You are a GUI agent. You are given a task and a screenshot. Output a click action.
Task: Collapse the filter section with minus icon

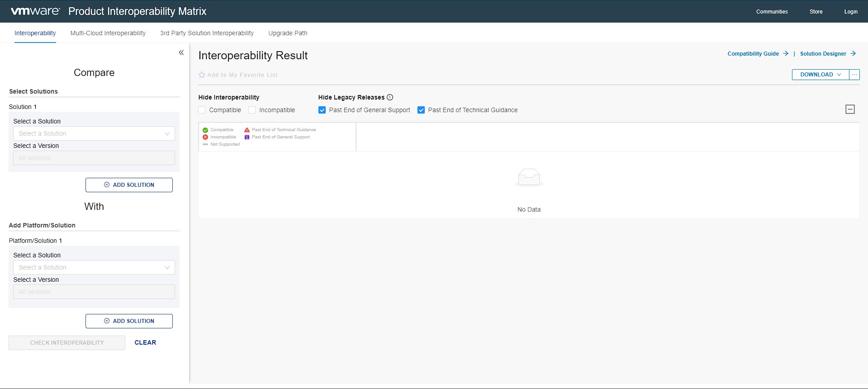(850, 109)
